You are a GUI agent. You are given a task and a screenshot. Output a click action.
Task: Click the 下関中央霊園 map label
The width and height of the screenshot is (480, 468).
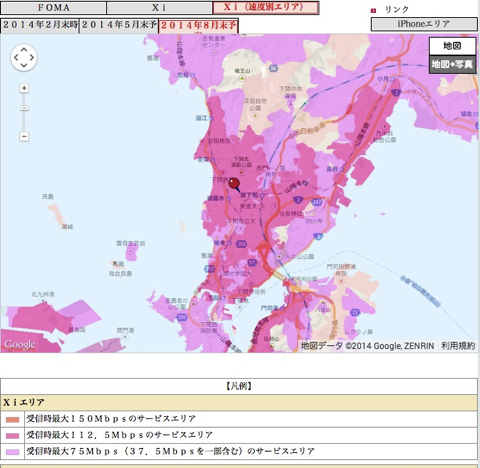coord(291,92)
